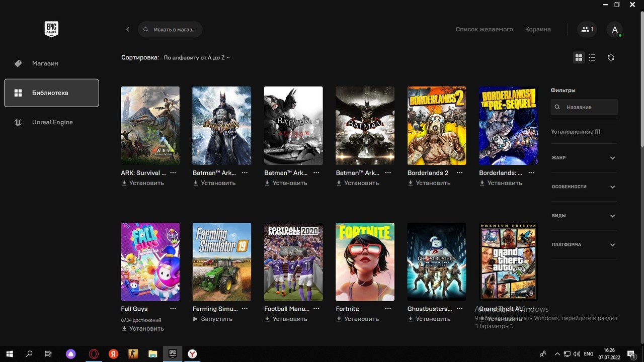Install Ghostbusters

pos(429,319)
